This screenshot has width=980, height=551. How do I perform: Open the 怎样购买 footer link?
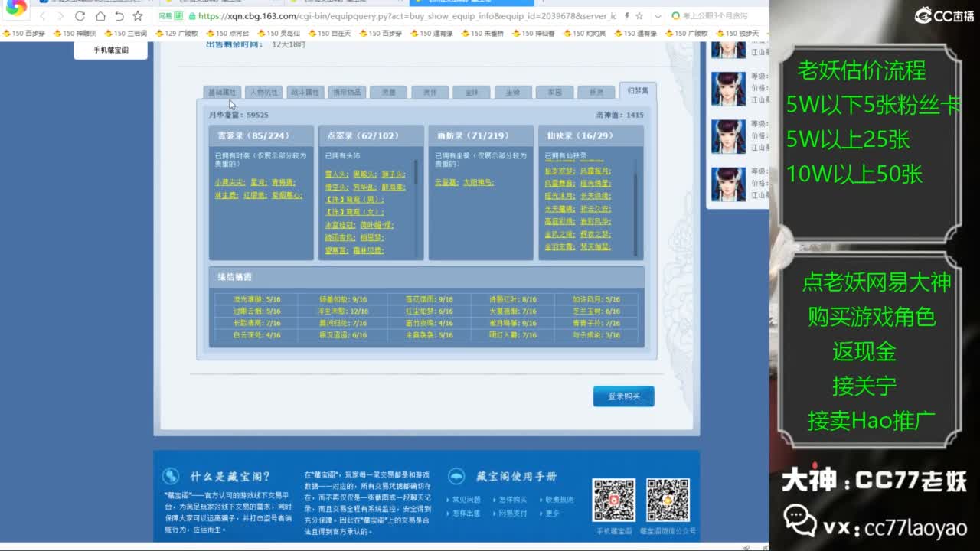tap(512, 500)
